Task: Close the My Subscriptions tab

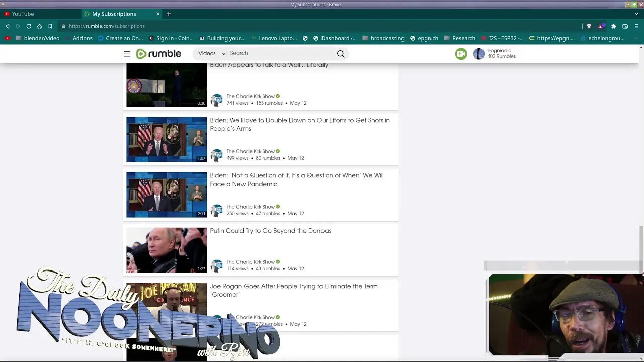Action: 157,14
